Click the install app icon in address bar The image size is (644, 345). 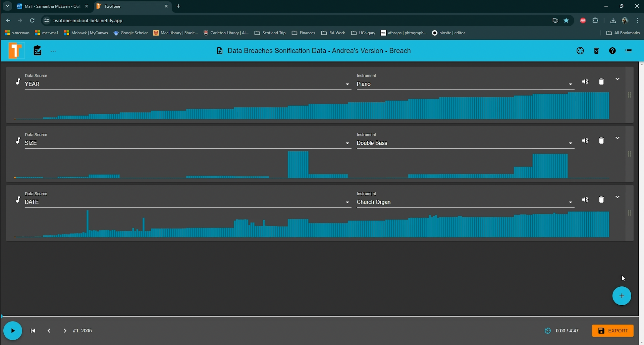(x=555, y=21)
